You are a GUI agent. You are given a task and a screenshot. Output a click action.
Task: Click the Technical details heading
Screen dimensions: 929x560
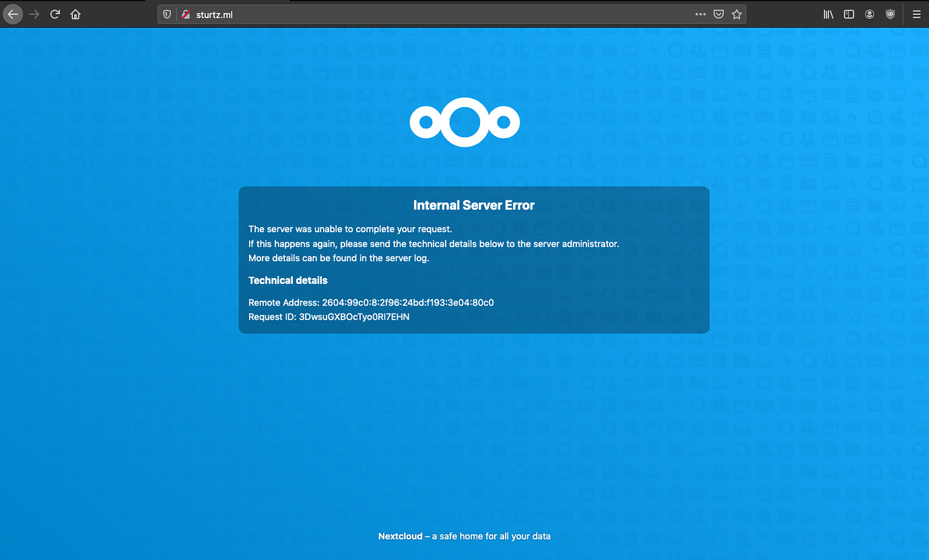coord(288,280)
